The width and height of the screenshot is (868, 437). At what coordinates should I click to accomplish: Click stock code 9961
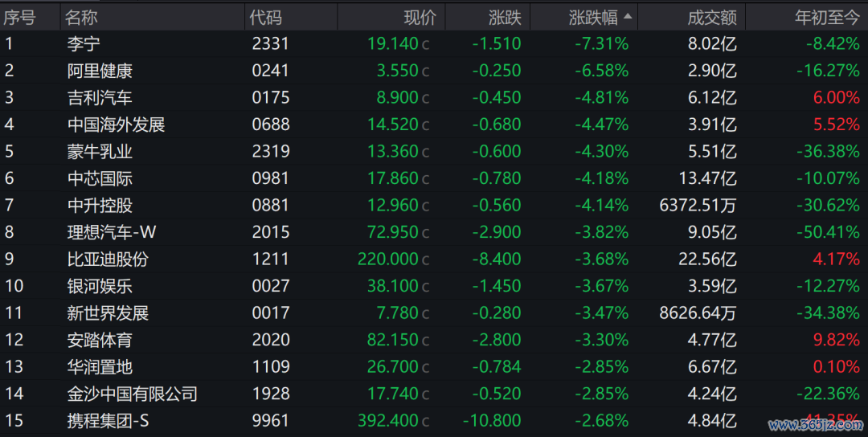(271, 421)
